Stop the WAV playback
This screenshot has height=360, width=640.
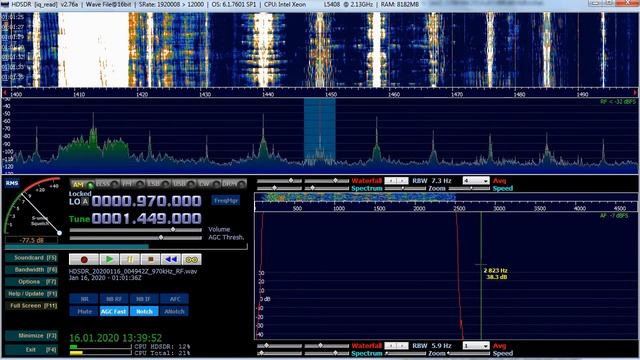pyautogui.click(x=150, y=260)
